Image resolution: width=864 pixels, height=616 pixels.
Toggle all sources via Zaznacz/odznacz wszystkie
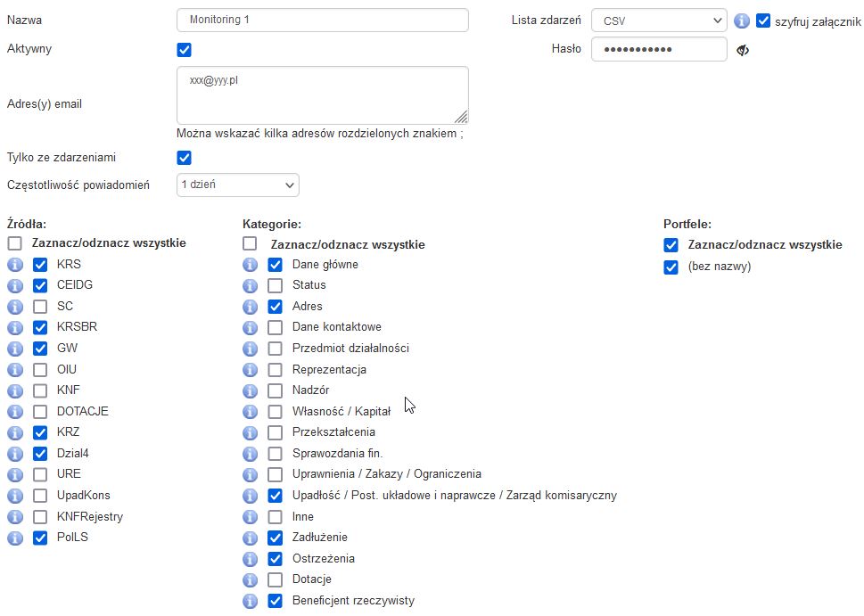point(14,243)
